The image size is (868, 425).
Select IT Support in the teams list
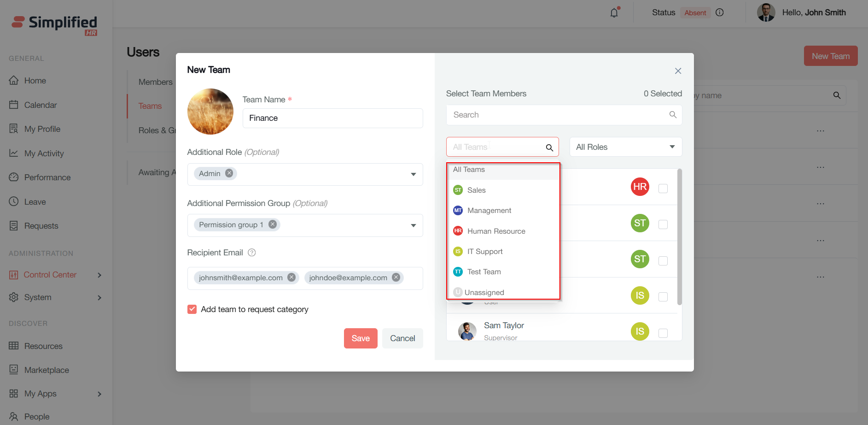click(484, 252)
